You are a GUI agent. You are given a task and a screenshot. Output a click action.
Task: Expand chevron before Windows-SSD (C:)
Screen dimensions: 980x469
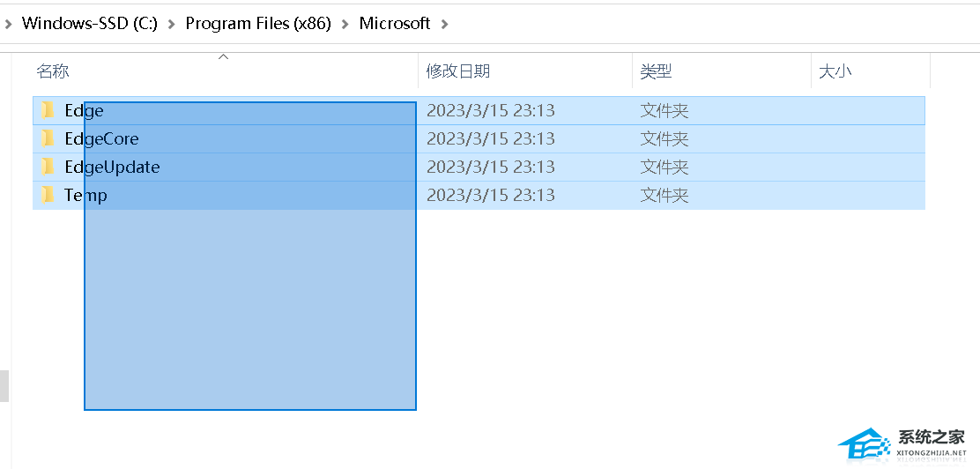8,25
